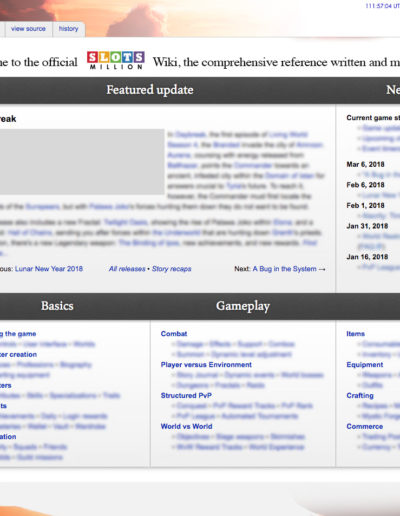The height and width of the screenshot is (516, 400).
Task: Click the Feb 6, 2018 date
Action: 365,185
